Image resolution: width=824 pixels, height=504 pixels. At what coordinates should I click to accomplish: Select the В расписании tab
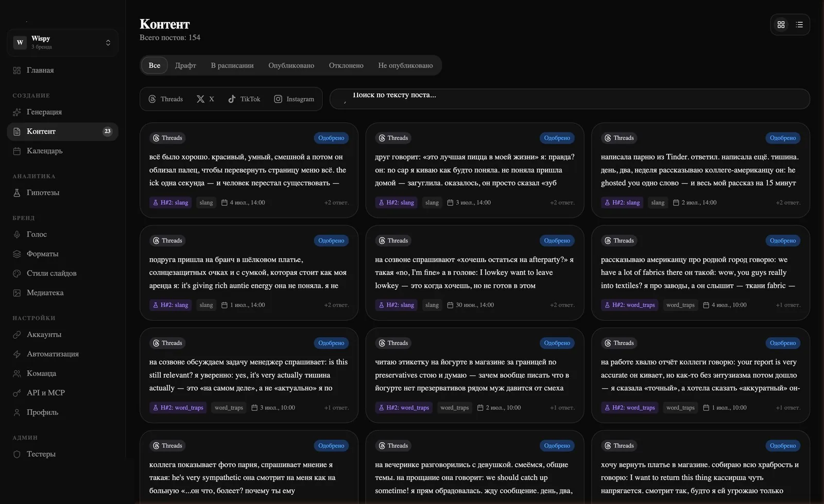point(232,65)
